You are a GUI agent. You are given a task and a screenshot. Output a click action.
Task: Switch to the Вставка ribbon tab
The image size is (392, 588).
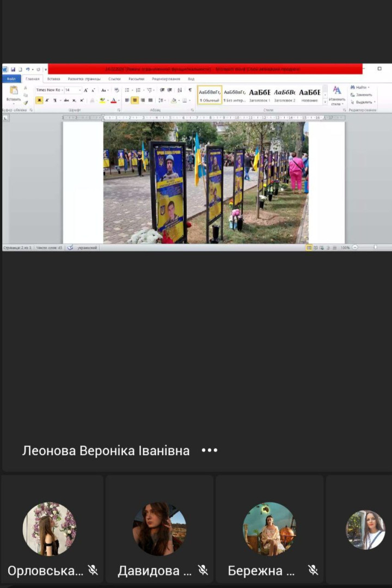[x=53, y=79]
